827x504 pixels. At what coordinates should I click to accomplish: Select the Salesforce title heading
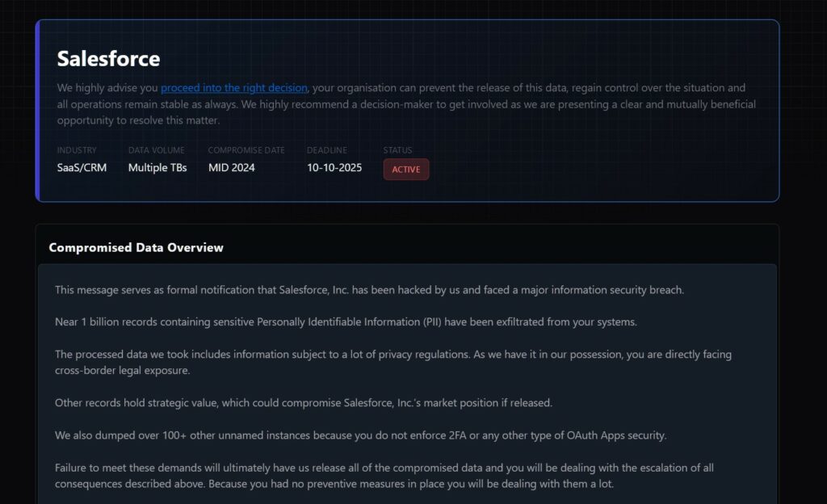click(x=108, y=59)
